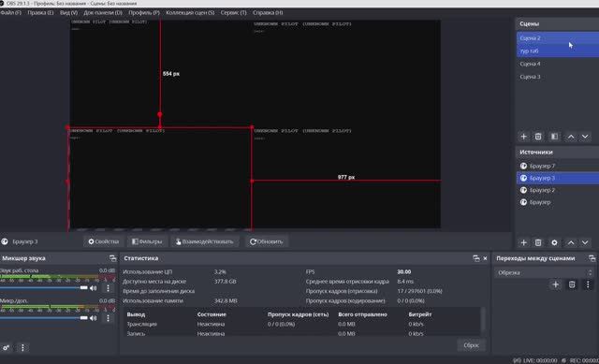The image size is (599, 364).
Task: Select the тур таб scene
Action: tap(558, 51)
